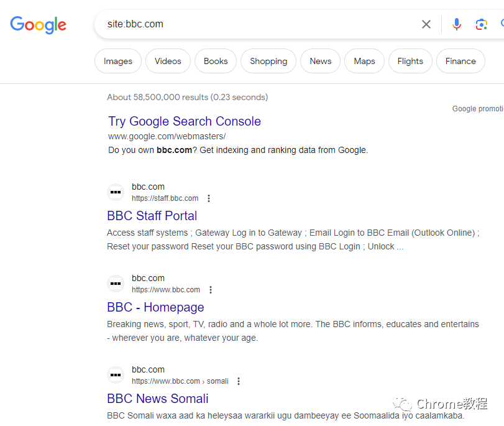Go to the News tab

(x=321, y=61)
